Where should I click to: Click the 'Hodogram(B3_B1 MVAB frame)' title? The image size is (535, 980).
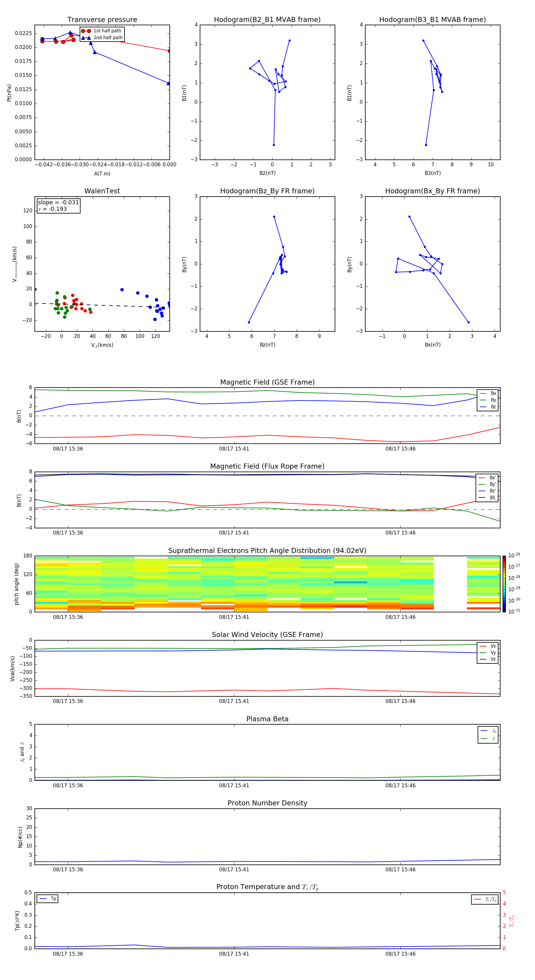432,20
